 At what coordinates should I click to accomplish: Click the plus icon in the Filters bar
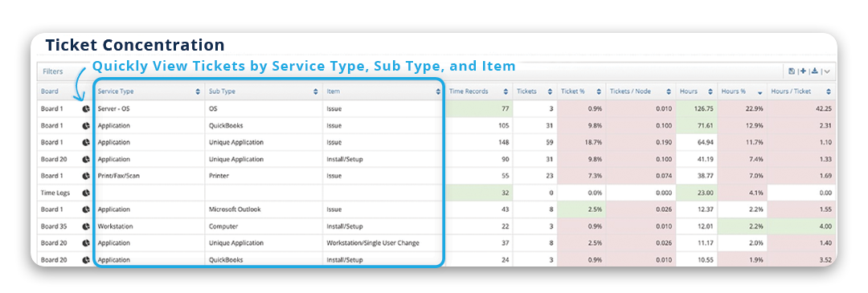tap(803, 71)
